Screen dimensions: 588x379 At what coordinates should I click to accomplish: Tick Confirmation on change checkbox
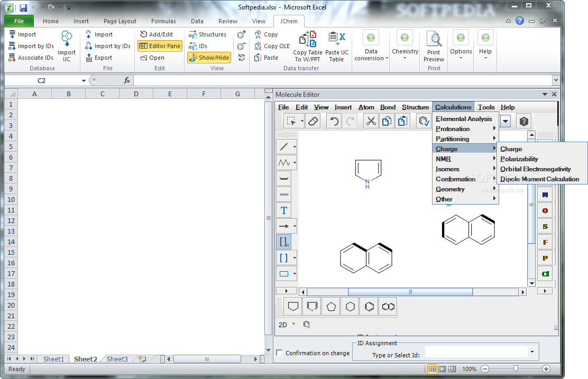(279, 353)
